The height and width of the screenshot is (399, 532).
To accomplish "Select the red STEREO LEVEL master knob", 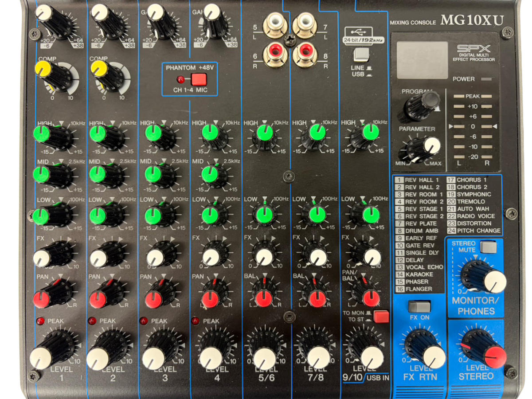I will click(483, 348).
